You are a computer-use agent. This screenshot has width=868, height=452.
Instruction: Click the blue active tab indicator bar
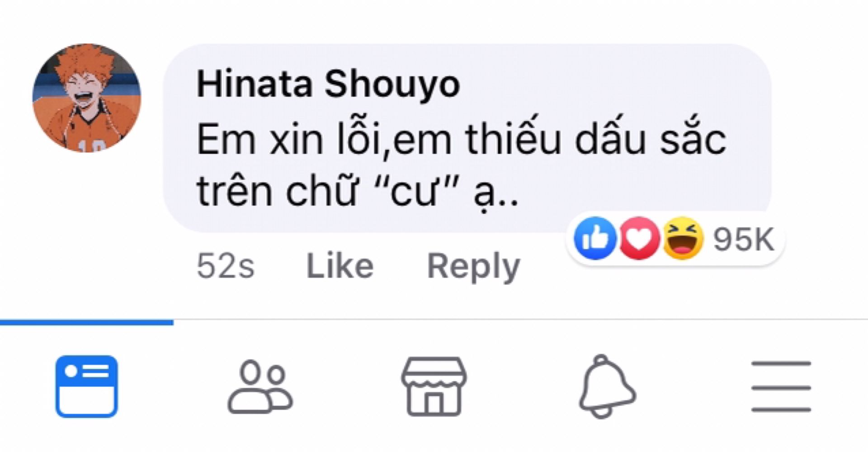pos(87,322)
